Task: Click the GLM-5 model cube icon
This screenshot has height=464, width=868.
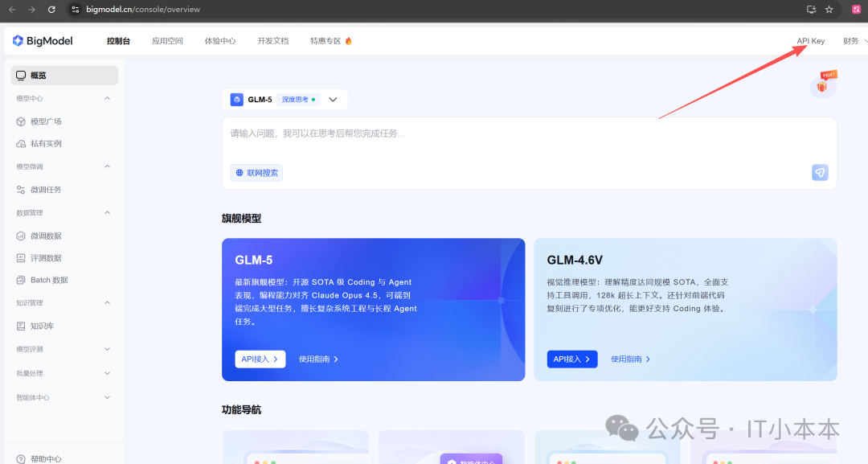Action: point(237,100)
